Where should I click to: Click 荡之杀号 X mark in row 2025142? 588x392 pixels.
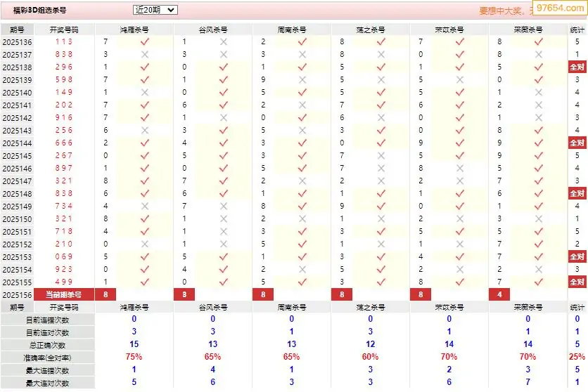click(381, 118)
